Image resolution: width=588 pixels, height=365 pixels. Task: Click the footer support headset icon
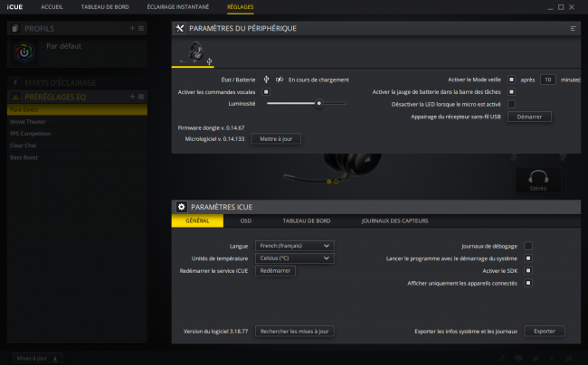502,359
